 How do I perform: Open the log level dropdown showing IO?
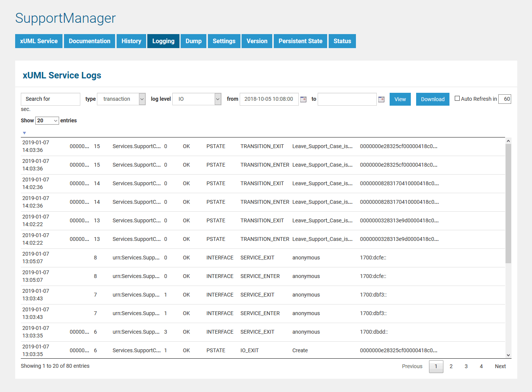click(197, 99)
